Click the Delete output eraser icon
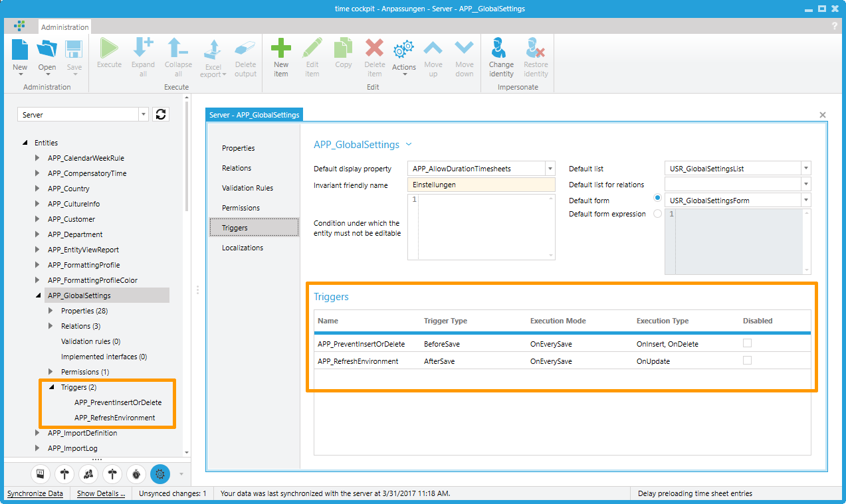 (245, 49)
